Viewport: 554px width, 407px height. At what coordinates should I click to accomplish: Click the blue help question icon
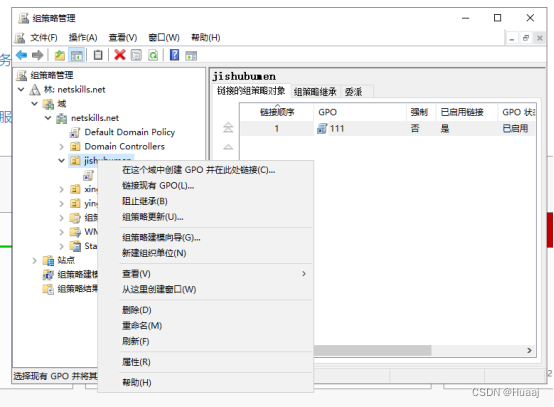coord(174,55)
